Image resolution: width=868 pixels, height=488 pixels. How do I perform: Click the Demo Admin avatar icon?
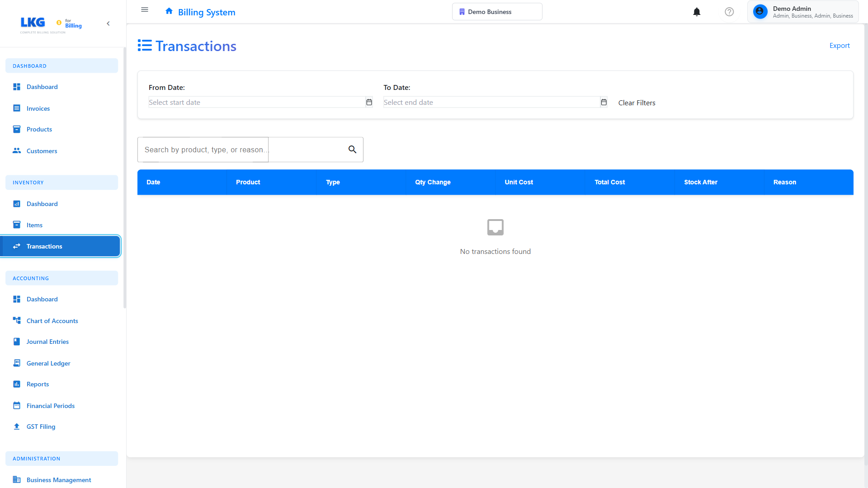pos(760,12)
